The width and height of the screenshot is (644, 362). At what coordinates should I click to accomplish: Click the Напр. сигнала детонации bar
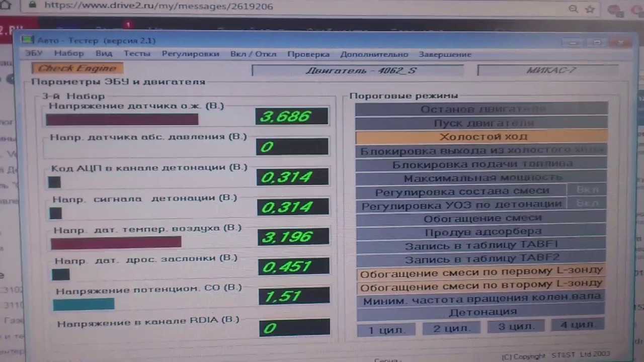tap(56, 213)
